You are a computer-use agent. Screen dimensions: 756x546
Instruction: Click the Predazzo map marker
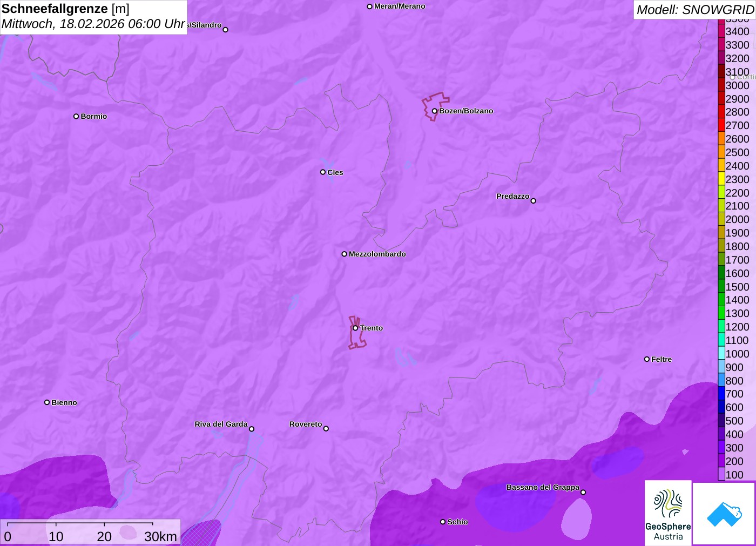pyautogui.click(x=534, y=201)
